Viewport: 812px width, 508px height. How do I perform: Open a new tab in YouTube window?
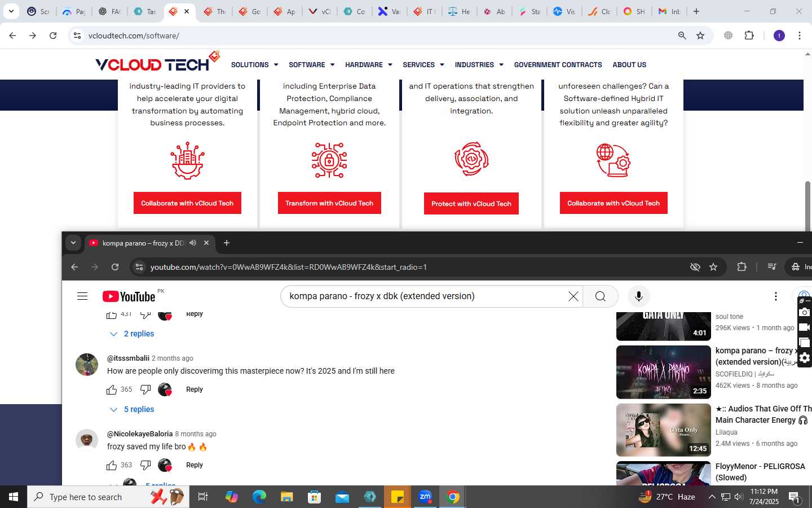227,243
